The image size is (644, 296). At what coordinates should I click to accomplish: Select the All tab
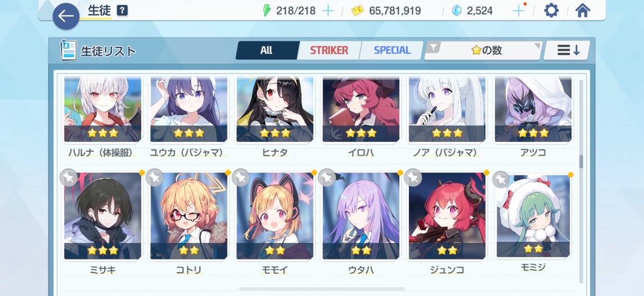click(266, 50)
